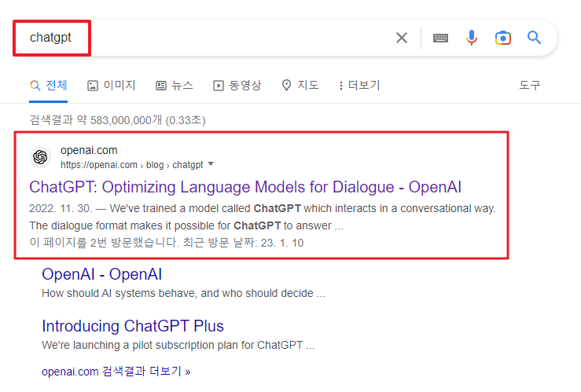The width and height of the screenshot is (581, 392).
Task: Open the 동영상 tab
Action: point(237,86)
